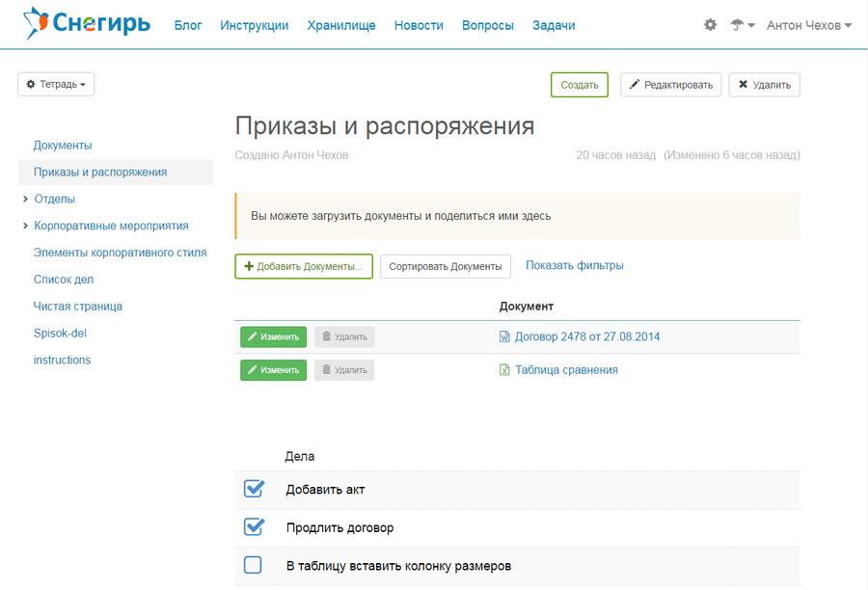The image size is (868, 590).
Task: Open the Задачи menu item
Action: [x=554, y=25]
